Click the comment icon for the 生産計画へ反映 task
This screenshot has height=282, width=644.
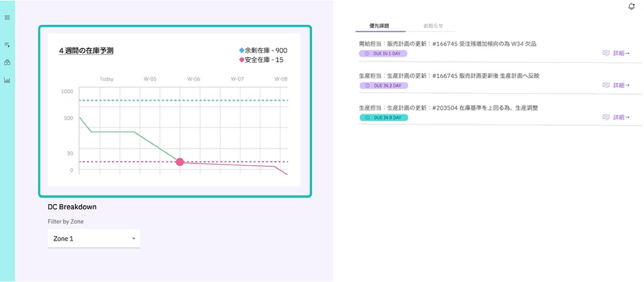point(606,85)
